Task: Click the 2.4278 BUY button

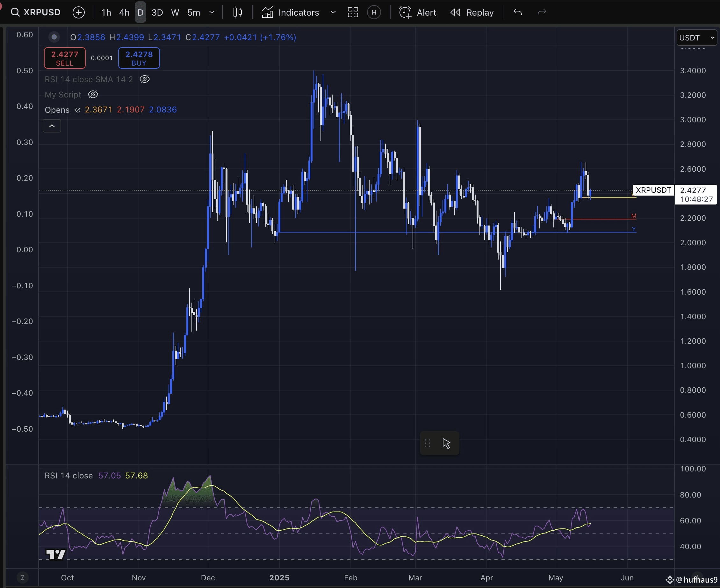Action: pyautogui.click(x=139, y=58)
